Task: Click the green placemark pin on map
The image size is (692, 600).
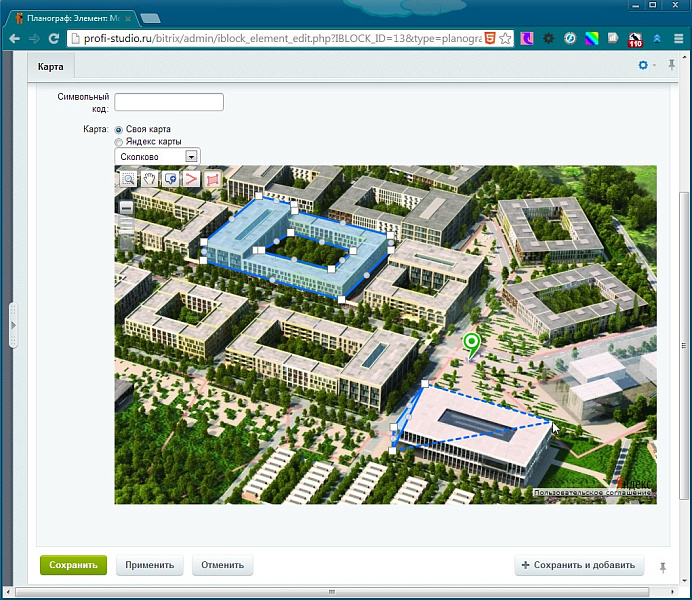Action: click(472, 345)
